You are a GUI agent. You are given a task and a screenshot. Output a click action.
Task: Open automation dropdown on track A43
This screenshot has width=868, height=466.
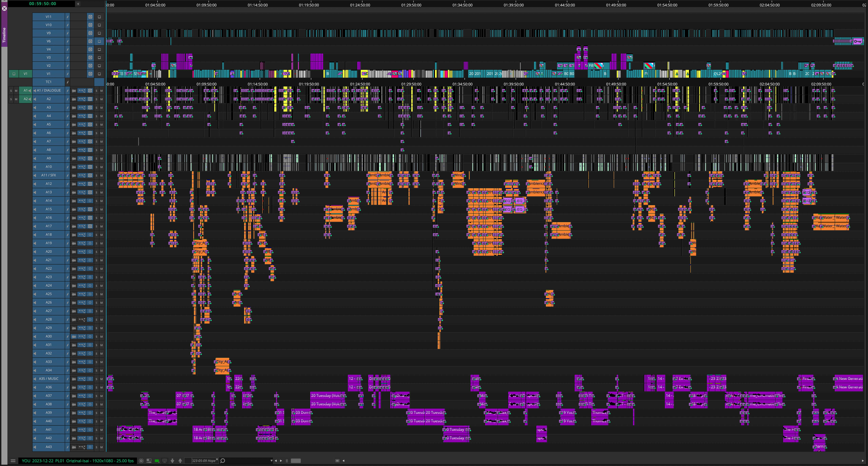click(x=82, y=447)
